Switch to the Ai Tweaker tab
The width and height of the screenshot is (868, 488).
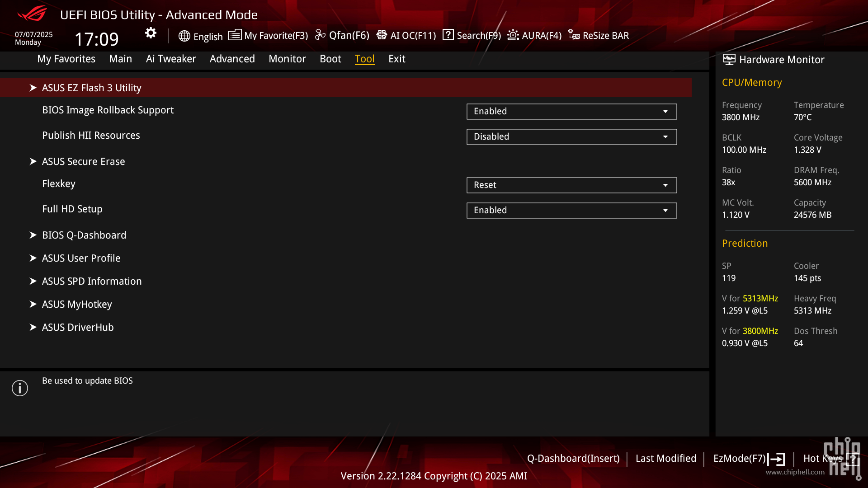(x=171, y=59)
